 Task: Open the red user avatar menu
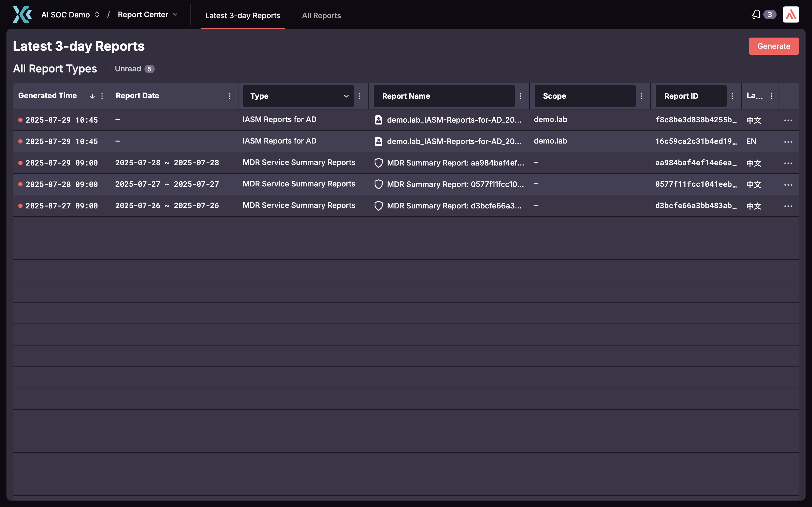[791, 14]
